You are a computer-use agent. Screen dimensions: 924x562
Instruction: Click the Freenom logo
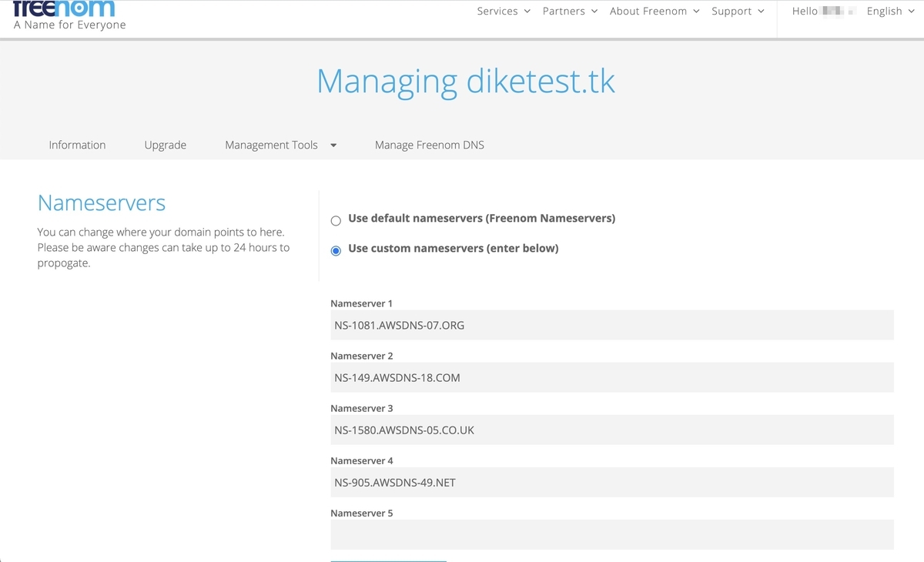tap(65, 8)
